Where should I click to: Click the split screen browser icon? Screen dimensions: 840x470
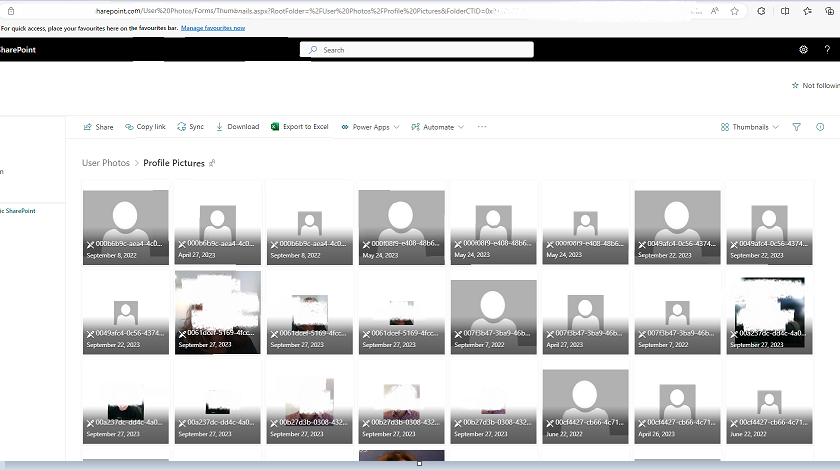(x=785, y=11)
